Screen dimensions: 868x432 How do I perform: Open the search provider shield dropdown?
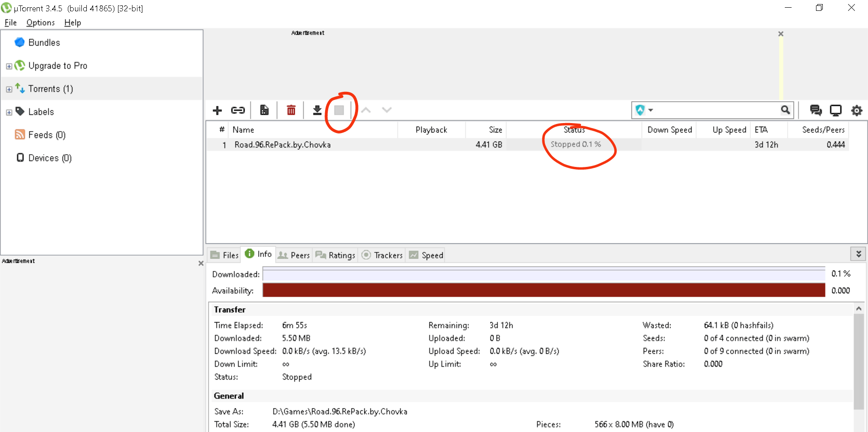point(644,110)
